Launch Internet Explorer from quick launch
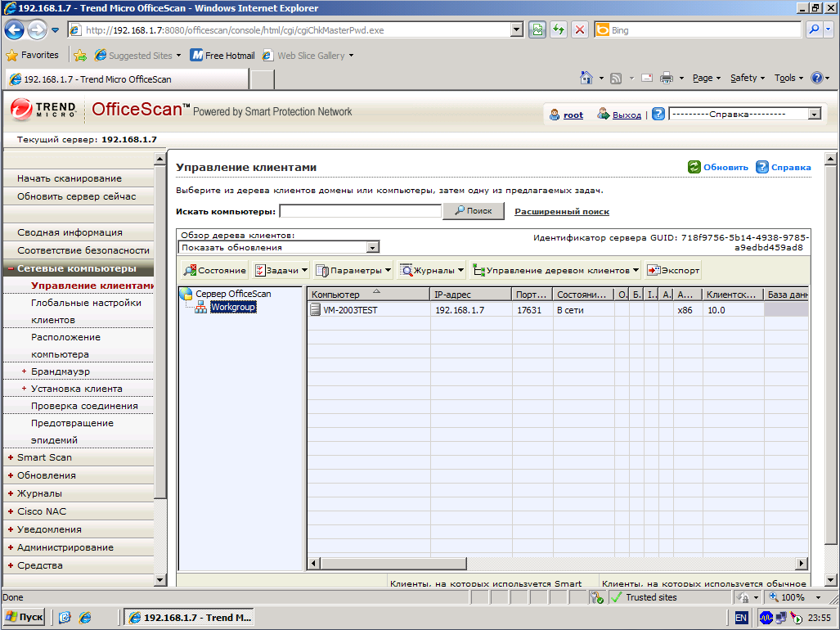 point(85,618)
